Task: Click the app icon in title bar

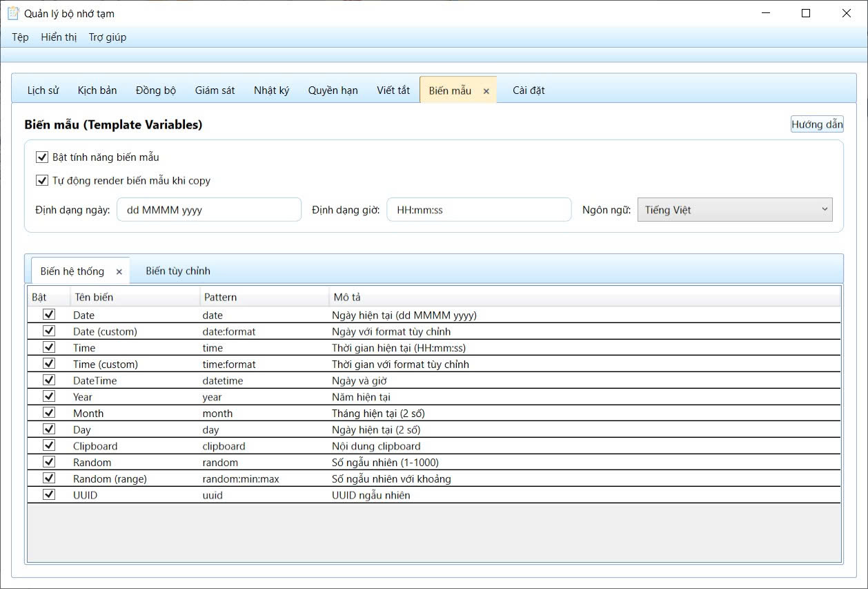Action: tap(13, 13)
